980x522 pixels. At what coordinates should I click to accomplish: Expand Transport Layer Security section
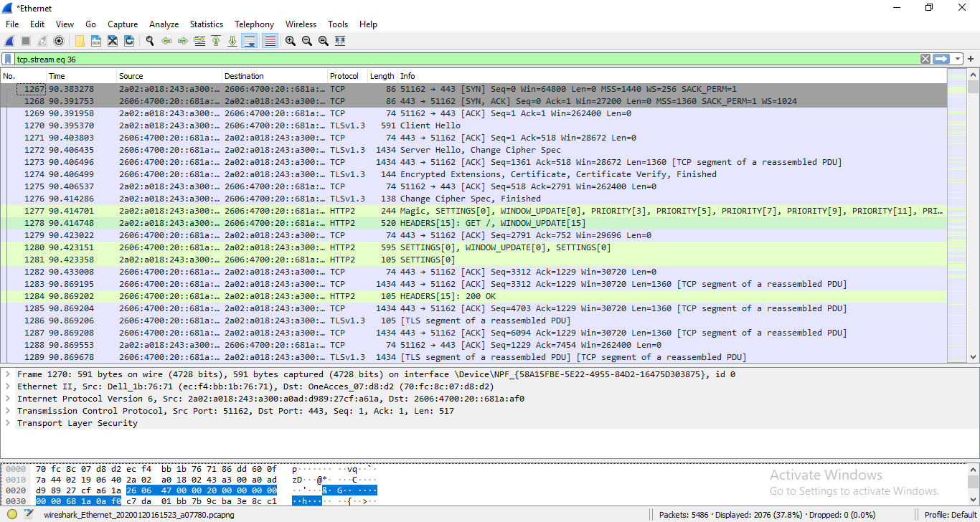coord(8,423)
